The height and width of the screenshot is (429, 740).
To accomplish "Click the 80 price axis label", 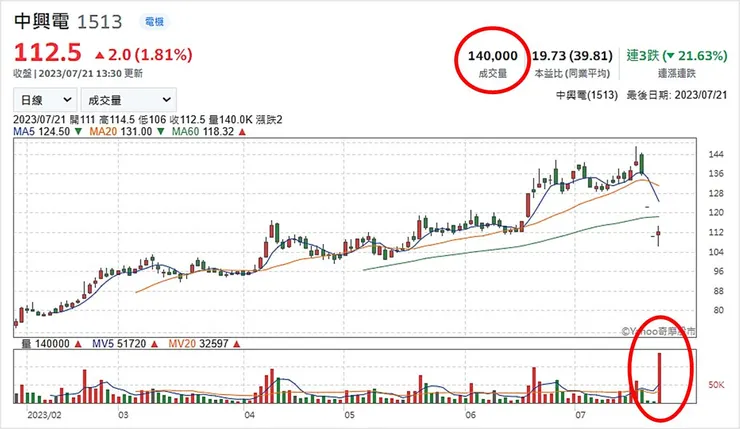I will [x=718, y=310].
